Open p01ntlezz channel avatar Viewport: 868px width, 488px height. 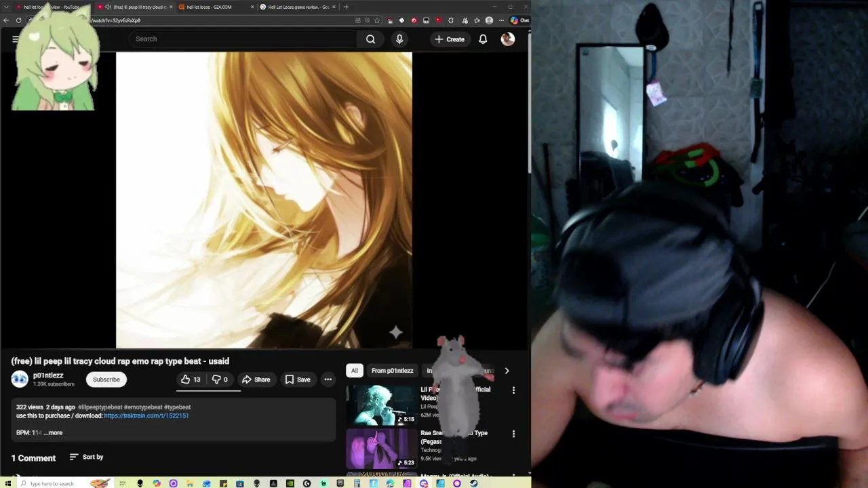click(x=20, y=380)
